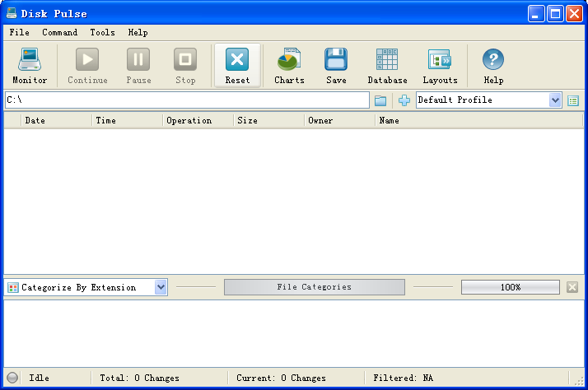
Task: Open the Command menu
Action: coord(59,32)
